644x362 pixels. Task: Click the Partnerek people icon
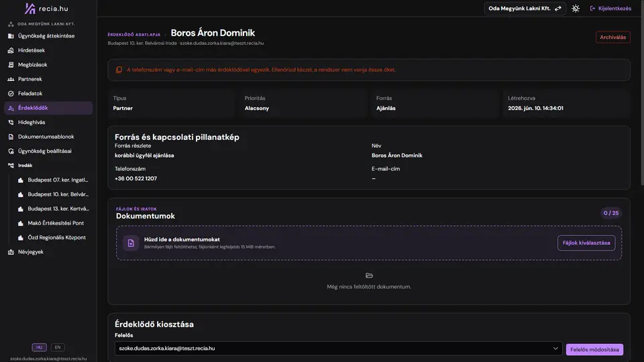tap(11, 79)
